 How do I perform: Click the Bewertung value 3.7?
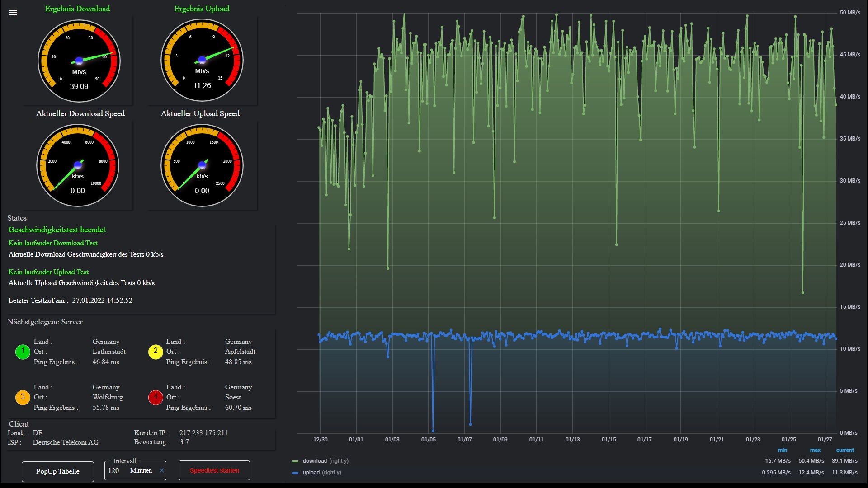(184, 442)
